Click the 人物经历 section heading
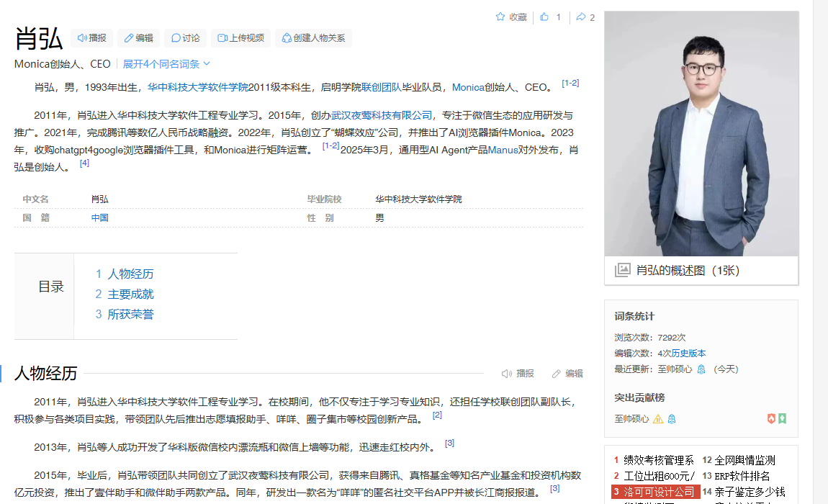This screenshot has width=828, height=504. coord(46,373)
